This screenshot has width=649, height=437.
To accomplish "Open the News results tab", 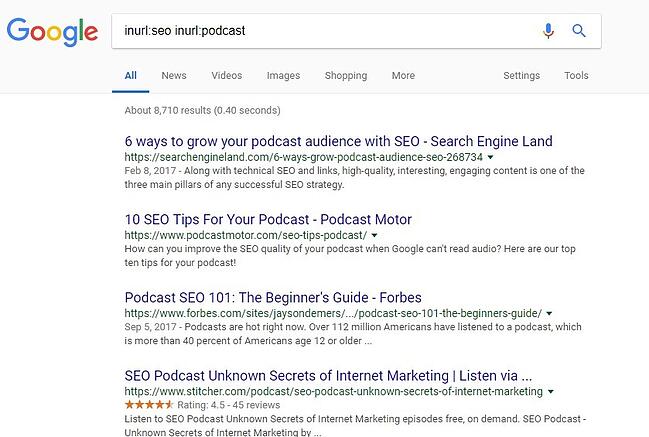I will [x=174, y=75].
